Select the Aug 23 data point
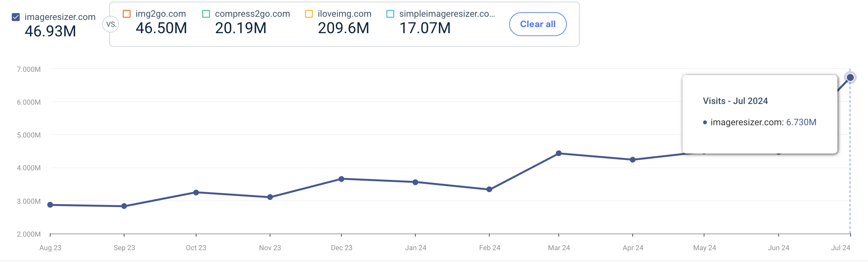 click(x=50, y=205)
